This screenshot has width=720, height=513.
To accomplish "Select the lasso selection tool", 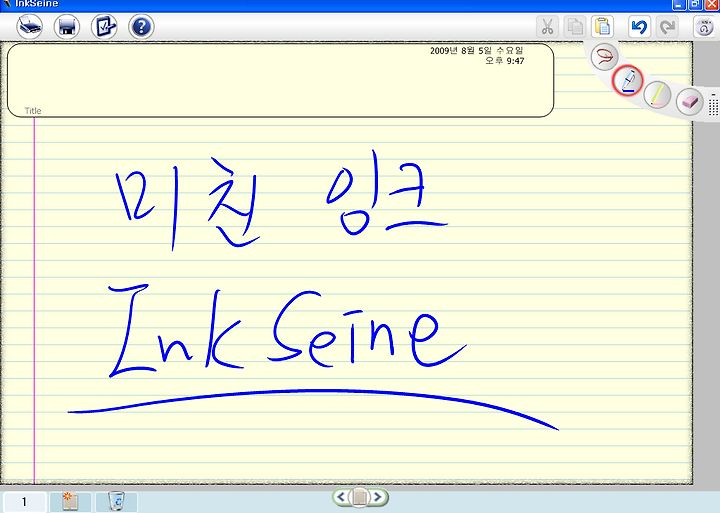I will click(604, 56).
